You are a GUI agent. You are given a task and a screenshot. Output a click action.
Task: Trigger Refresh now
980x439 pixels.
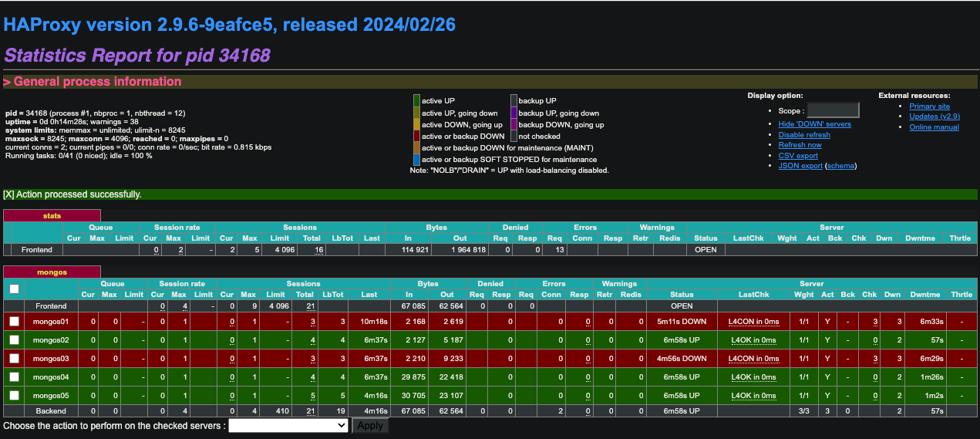click(800, 145)
